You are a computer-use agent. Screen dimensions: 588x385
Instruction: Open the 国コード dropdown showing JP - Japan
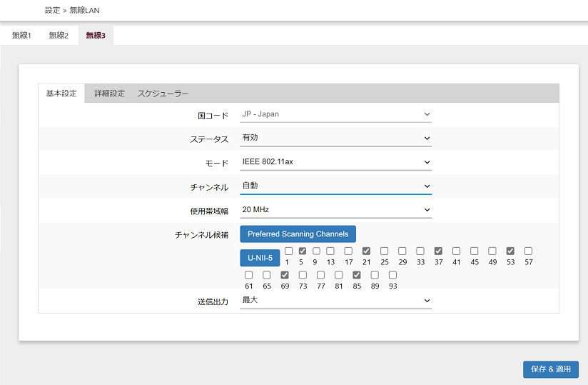click(x=335, y=114)
